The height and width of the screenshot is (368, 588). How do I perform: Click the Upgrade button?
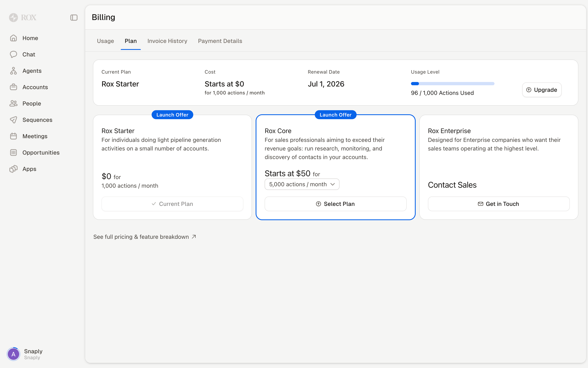coord(542,90)
